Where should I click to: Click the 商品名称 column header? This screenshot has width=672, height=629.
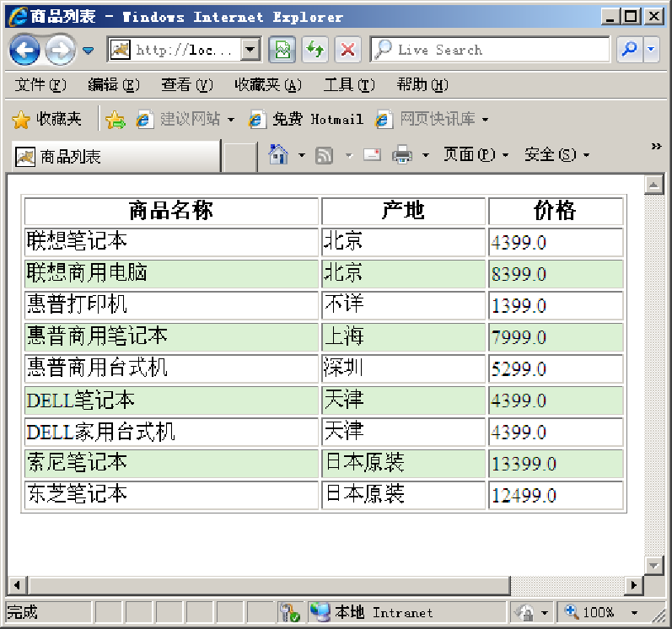point(171,211)
